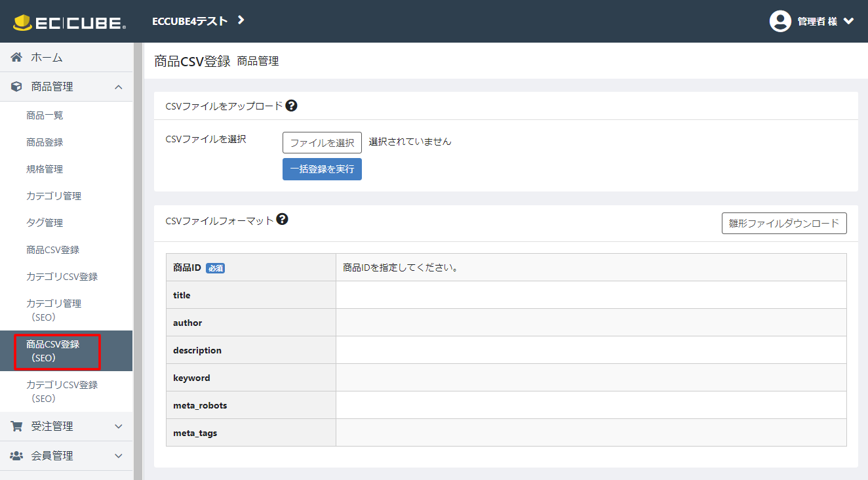The image size is (868, 480).
Task: Select 商品一覧 in the sidebar
Action: (x=45, y=115)
